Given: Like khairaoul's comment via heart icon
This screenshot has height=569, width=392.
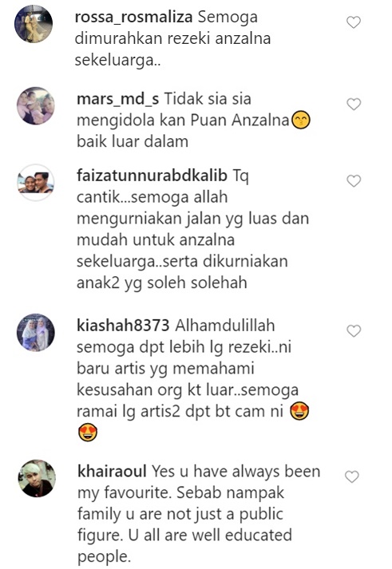Looking at the screenshot, I should click(352, 477).
